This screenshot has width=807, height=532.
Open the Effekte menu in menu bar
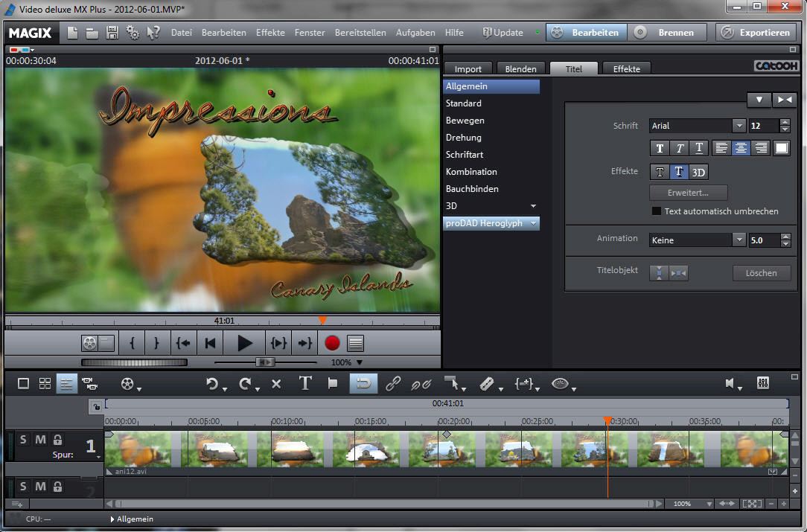click(270, 33)
